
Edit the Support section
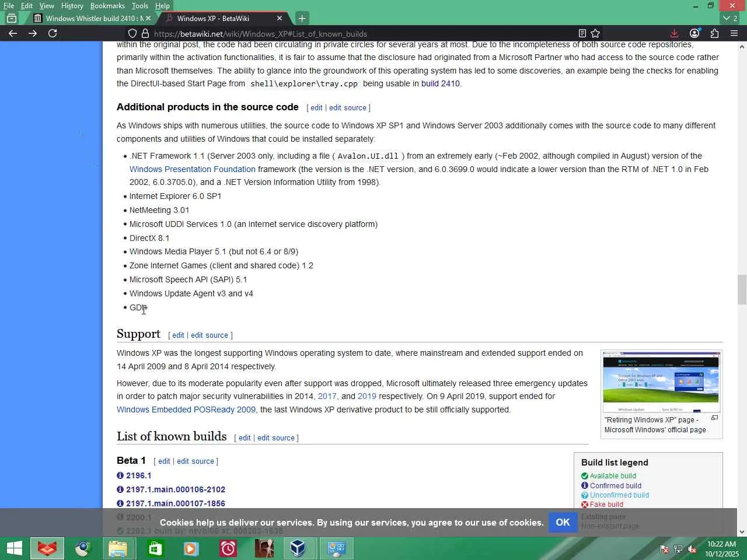178,335
